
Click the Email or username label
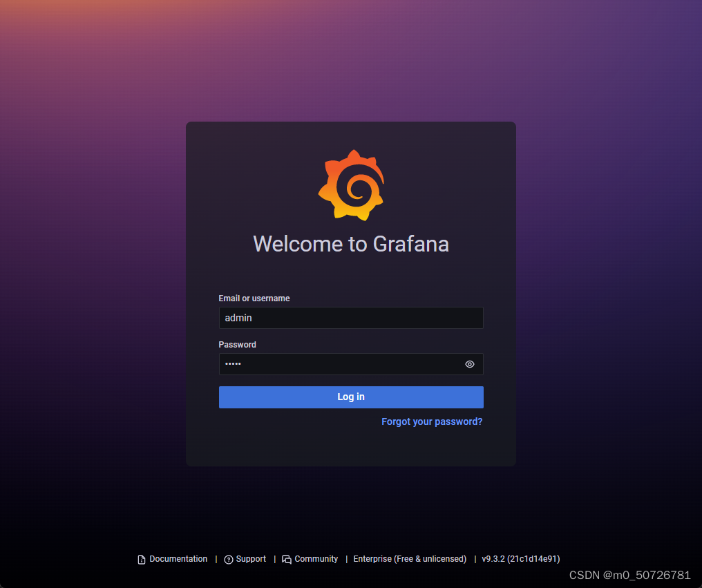254,298
